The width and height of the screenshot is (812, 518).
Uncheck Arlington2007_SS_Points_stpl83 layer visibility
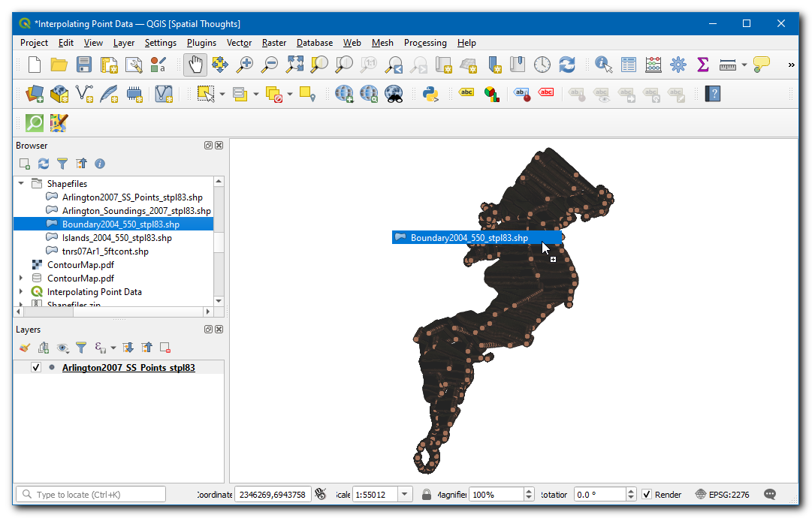35,368
